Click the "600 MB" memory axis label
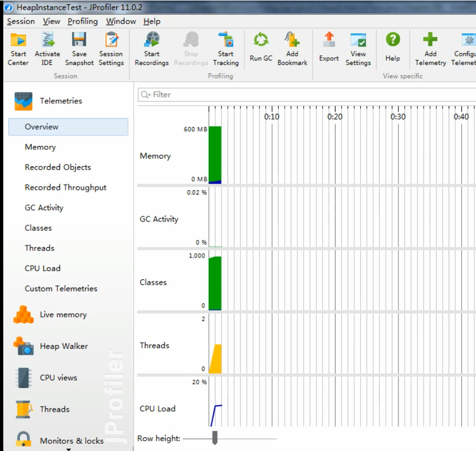The height and width of the screenshot is (451, 476). 196,130
